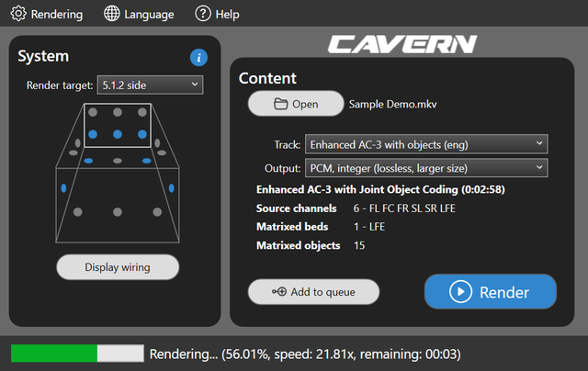Open the Rendering menu
588x371 pixels.
pyautogui.click(x=47, y=15)
